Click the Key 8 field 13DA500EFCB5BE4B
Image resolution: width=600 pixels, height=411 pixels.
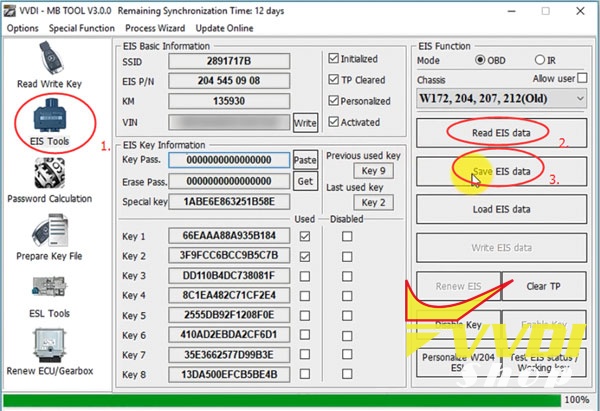click(229, 374)
